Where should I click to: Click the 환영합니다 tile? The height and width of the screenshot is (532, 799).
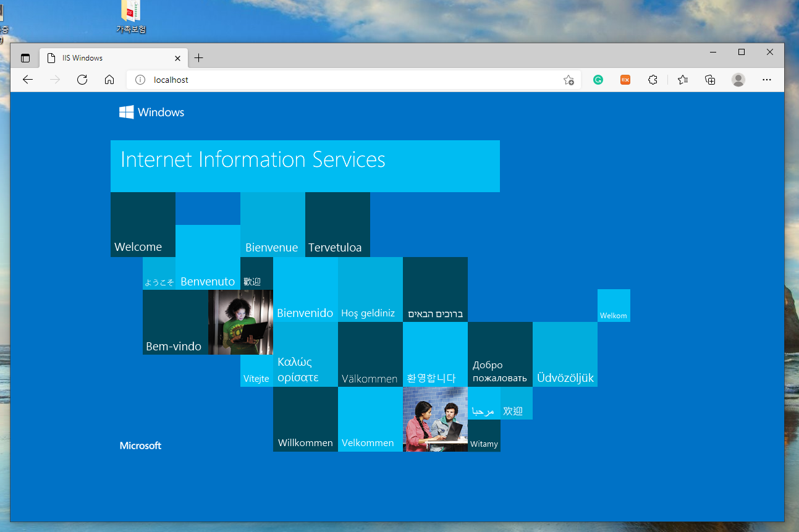coord(435,354)
